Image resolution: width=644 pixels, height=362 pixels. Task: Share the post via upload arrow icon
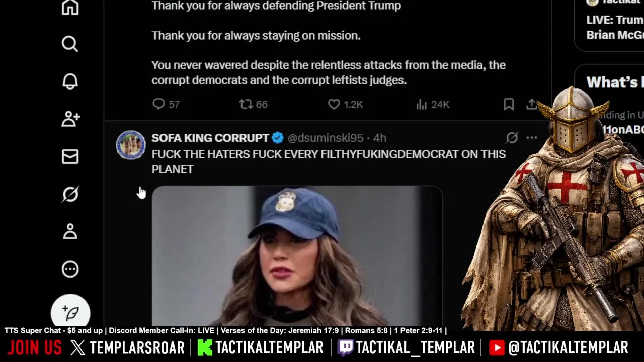click(531, 104)
